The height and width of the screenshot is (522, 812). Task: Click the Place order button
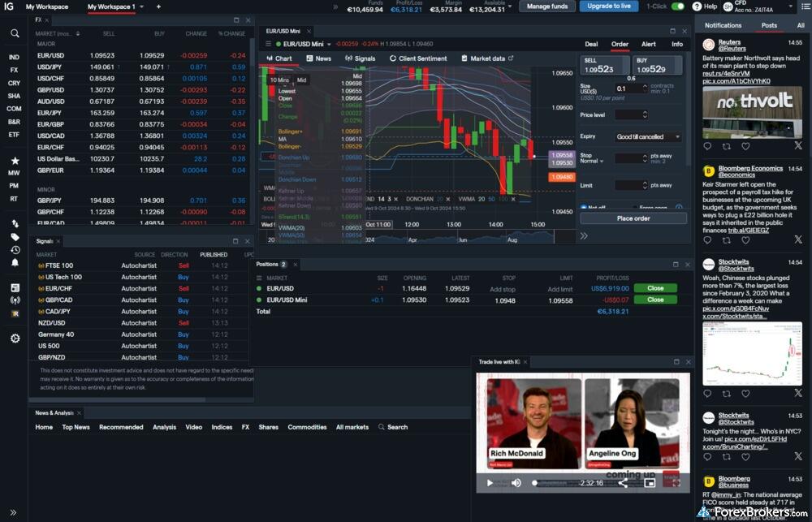coord(633,218)
